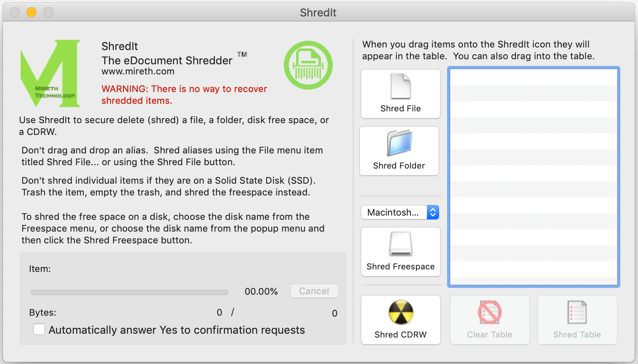Viewport: 638px width, 364px height.
Task: Enable automatically answer Yes to confirmations checkbox
Action: (x=39, y=329)
